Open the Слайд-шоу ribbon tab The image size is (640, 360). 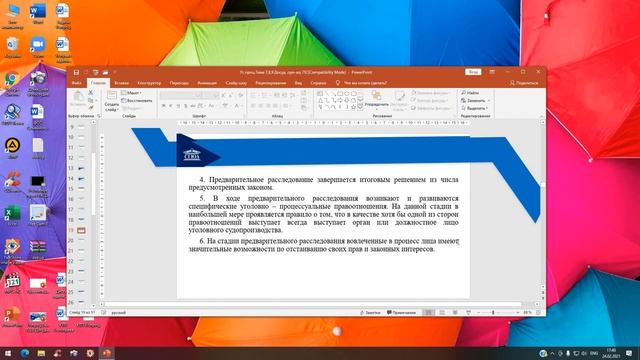(x=236, y=83)
